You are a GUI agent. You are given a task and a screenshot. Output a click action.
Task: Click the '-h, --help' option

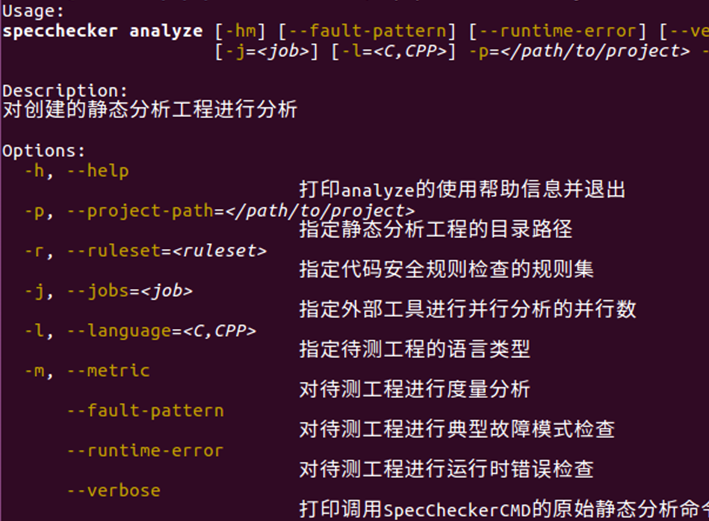click(77, 171)
